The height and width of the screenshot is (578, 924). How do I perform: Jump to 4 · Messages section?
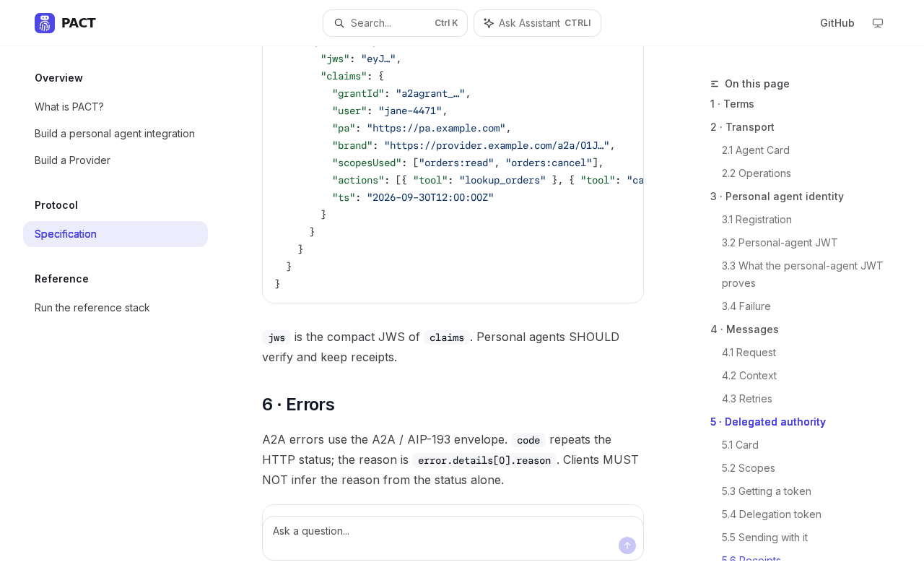pos(744,329)
